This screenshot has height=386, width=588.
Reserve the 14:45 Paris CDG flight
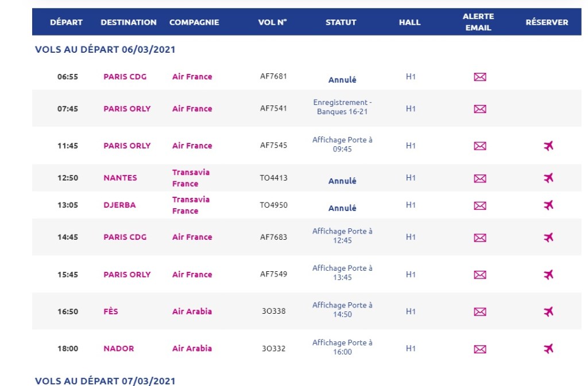pyautogui.click(x=548, y=237)
